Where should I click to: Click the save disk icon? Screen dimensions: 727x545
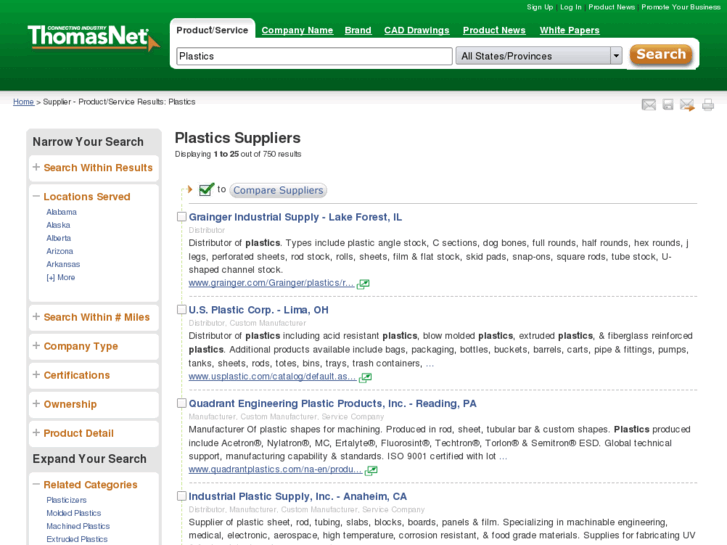click(668, 105)
